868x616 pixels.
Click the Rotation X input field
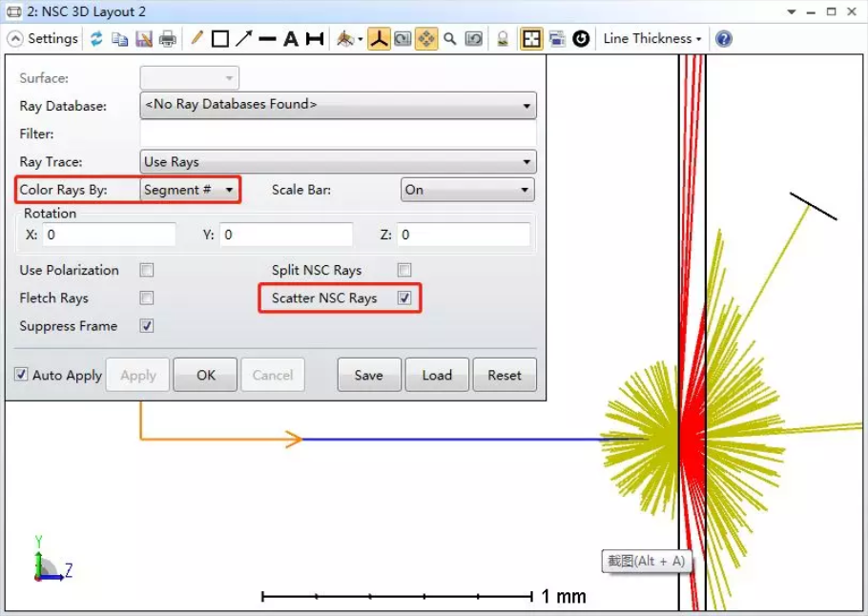pos(109,235)
